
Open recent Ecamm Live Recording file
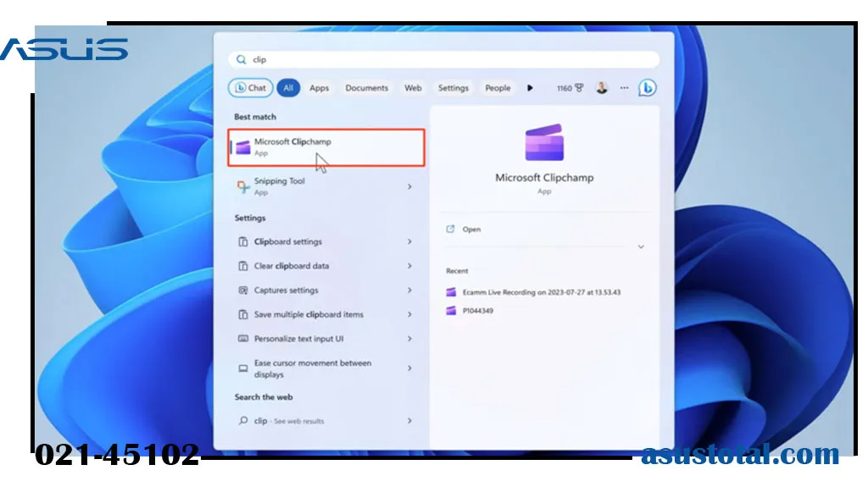tap(542, 292)
